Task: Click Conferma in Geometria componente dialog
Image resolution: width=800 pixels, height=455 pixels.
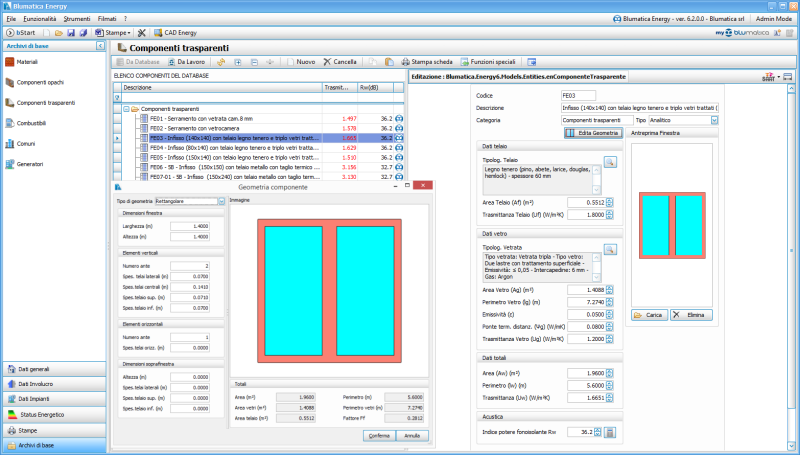Action: 379,436
